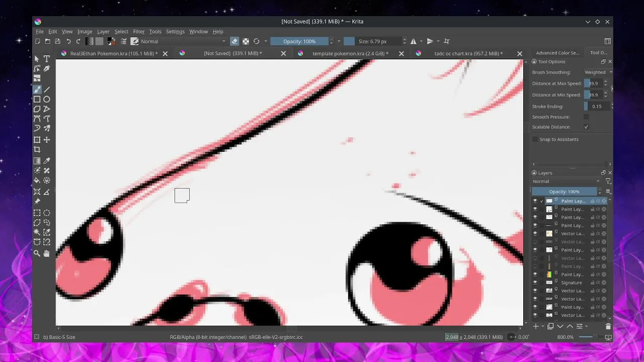Screen dimensions: 644x362
Task: Select the Freehand Brush tool
Action: click(x=37, y=89)
